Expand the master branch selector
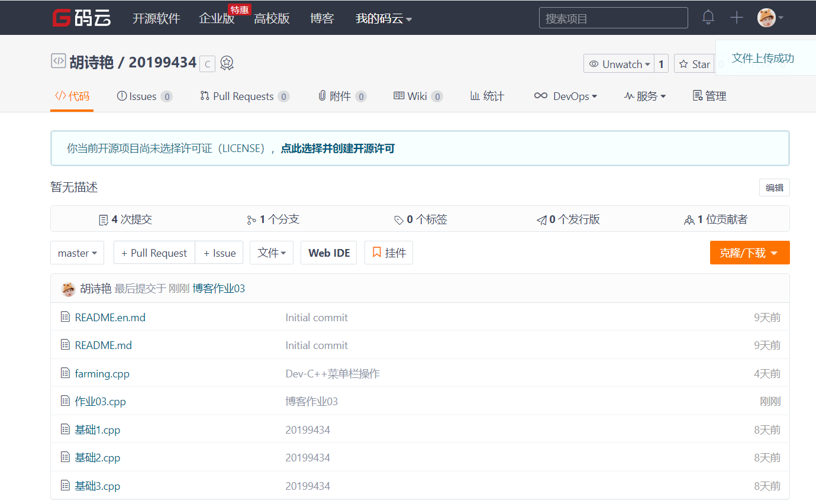816x504 pixels. pos(78,253)
